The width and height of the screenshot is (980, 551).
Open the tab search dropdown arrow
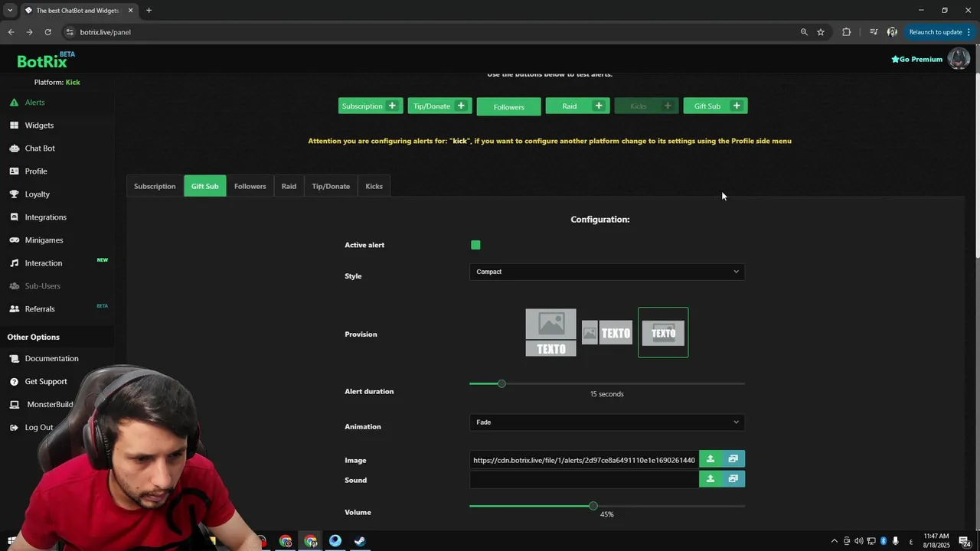pyautogui.click(x=10, y=10)
